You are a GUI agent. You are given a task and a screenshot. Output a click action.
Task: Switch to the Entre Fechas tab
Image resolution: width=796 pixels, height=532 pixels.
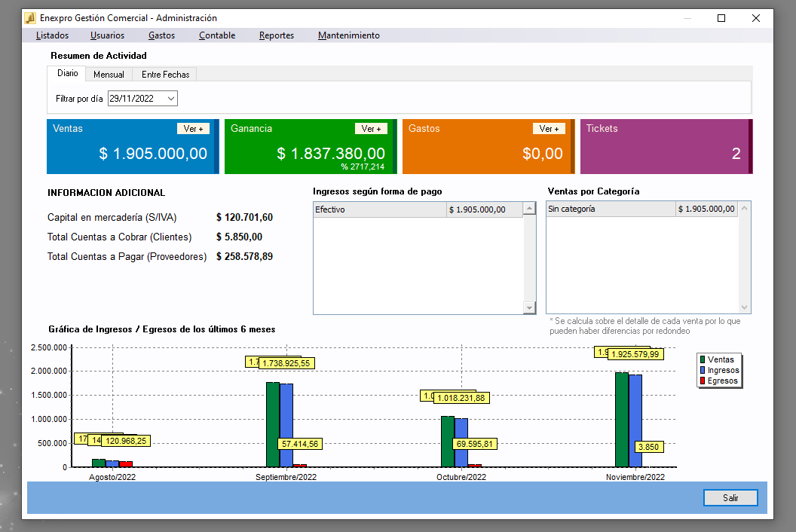pos(166,75)
